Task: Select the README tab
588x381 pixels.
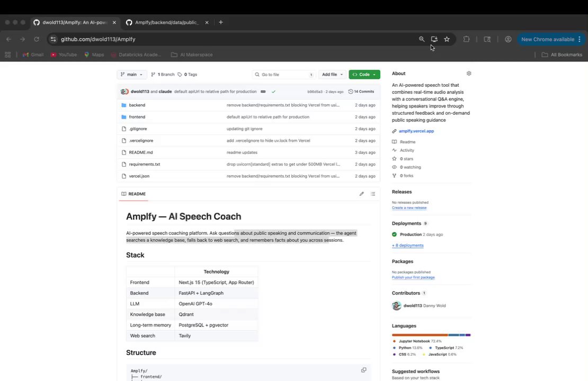Action: click(x=133, y=194)
